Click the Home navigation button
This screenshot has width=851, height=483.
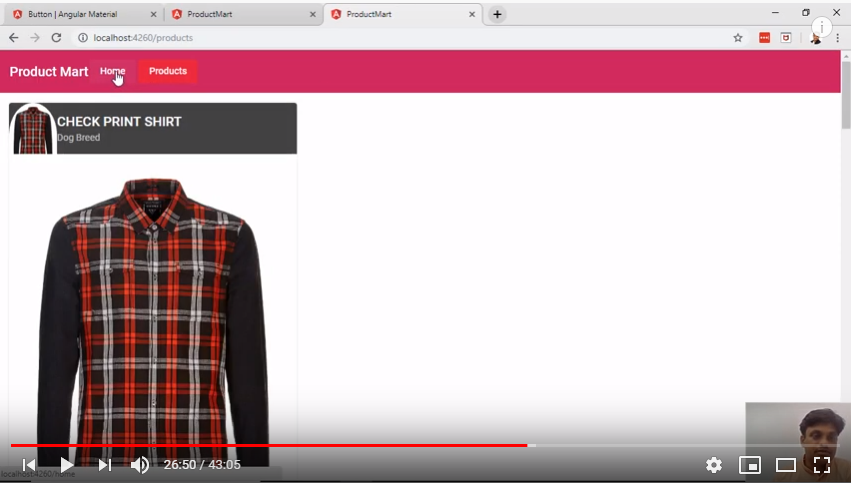[112, 71]
